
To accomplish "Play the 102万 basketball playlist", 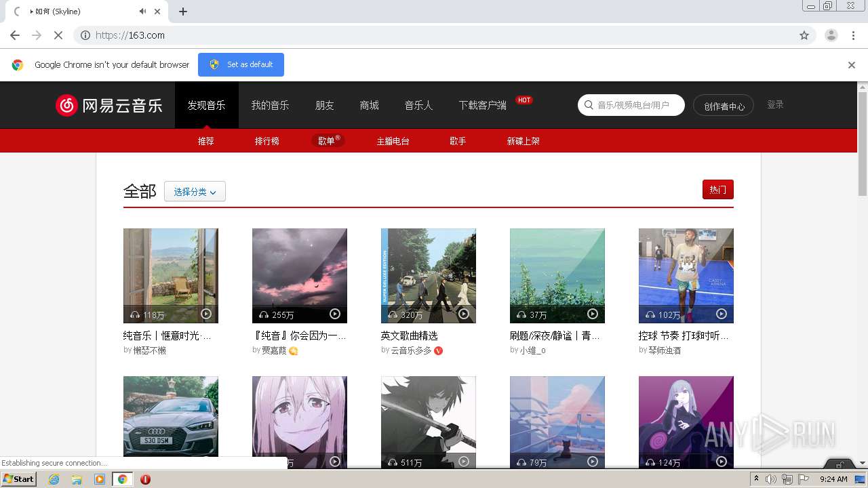I will 722,314.
